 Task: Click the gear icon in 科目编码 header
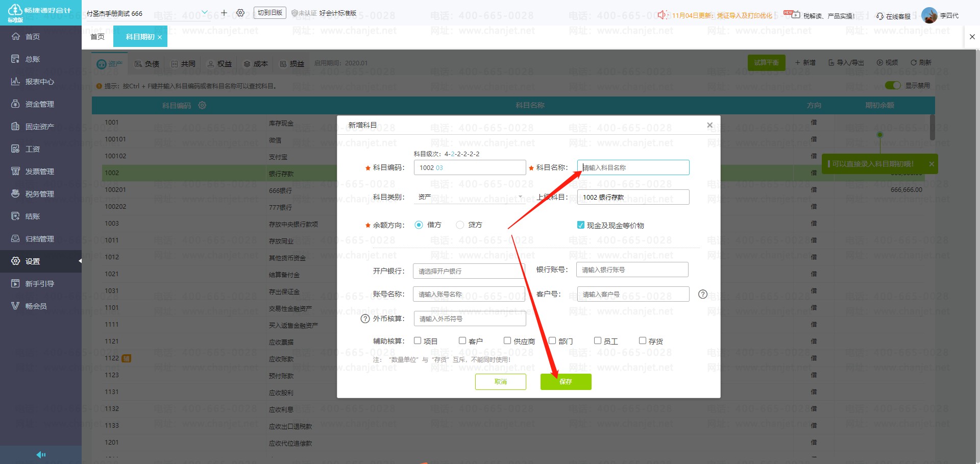coord(202,105)
